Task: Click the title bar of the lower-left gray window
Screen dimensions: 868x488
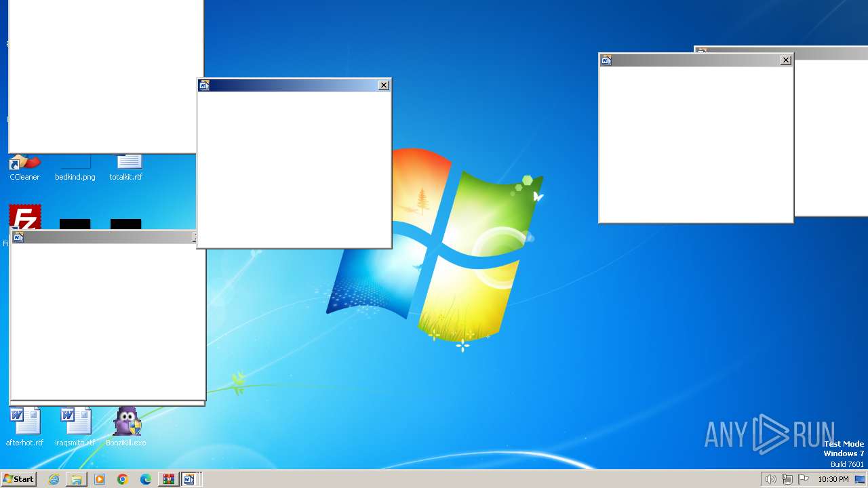Action: point(104,237)
